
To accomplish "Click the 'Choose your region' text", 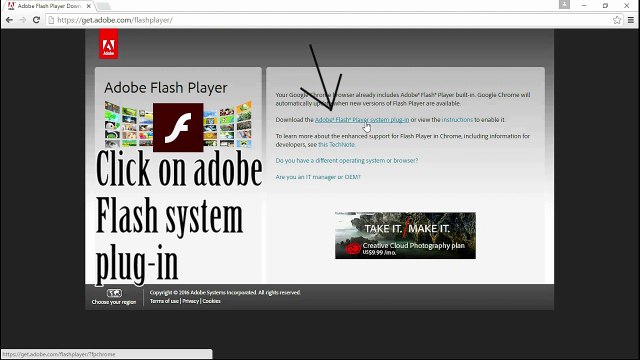I will click(114, 302).
